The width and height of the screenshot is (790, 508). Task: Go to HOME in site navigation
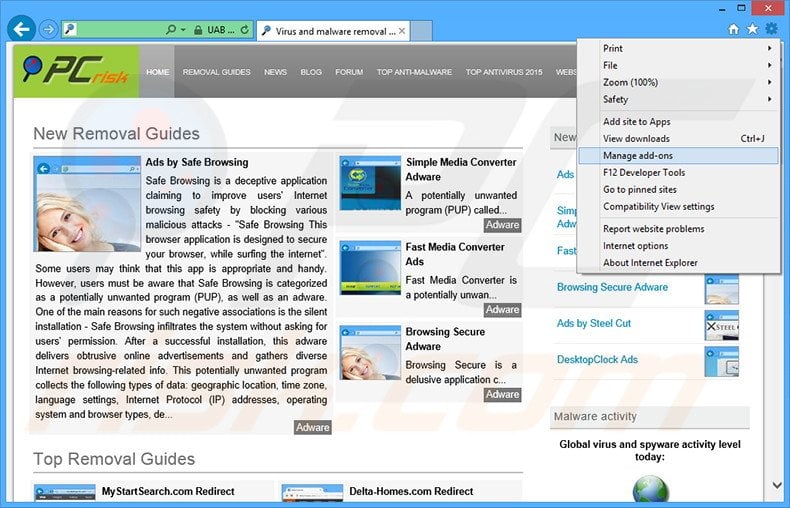157,72
